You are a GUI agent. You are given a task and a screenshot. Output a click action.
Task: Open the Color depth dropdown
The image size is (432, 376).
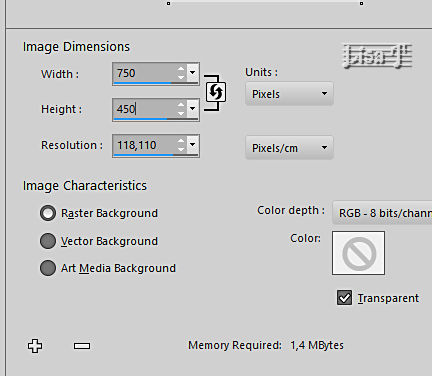pyautogui.click(x=382, y=213)
